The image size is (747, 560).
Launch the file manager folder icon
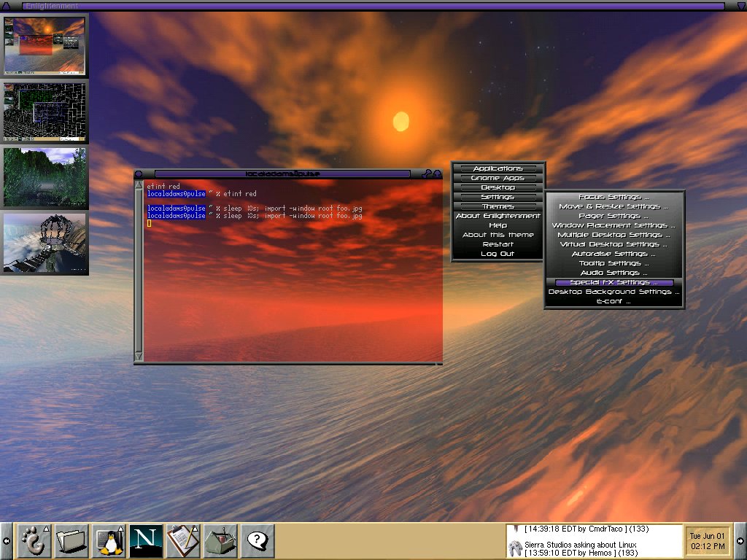click(x=71, y=540)
